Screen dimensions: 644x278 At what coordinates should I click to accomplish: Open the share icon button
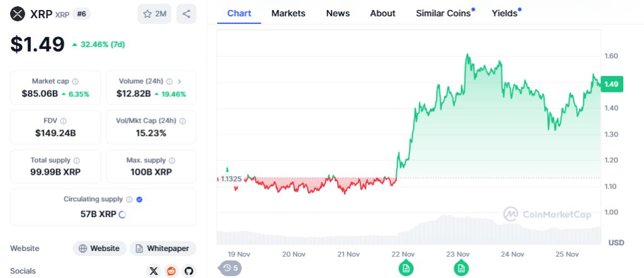(x=186, y=14)
